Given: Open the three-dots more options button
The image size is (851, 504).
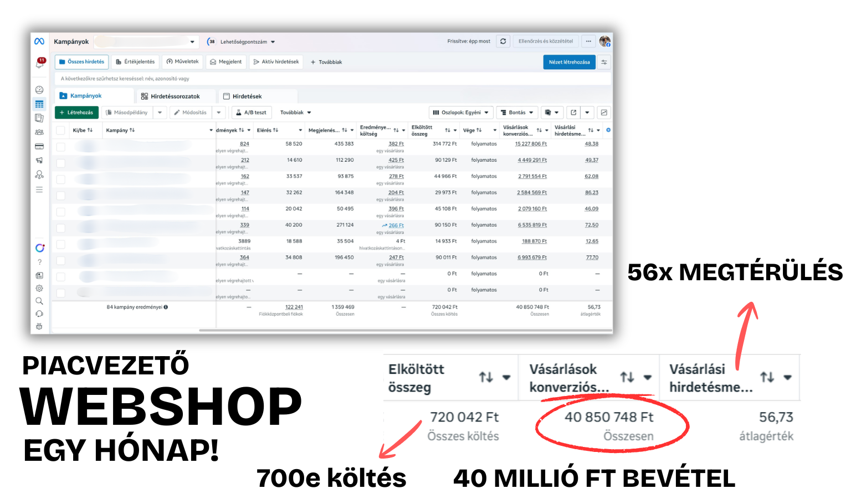Looking at the screenshot, I should click(x=588, y=41).
